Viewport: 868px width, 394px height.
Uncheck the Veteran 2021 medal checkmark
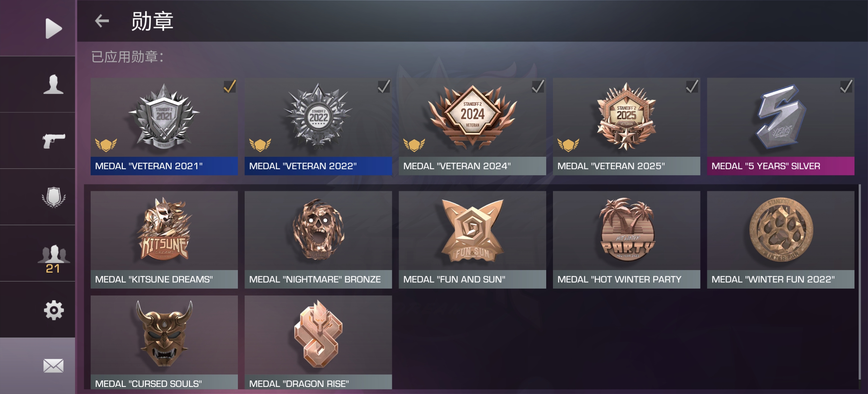point(230,86)
